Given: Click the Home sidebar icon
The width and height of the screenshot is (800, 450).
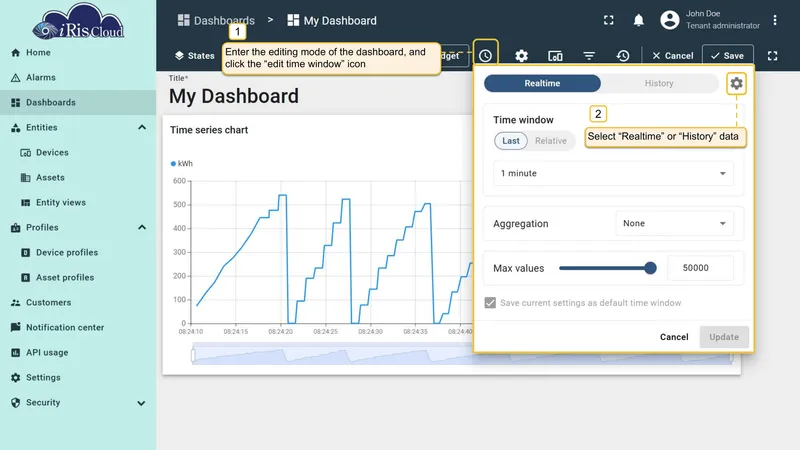Looking at the screenshot, I should click(16, 53).
